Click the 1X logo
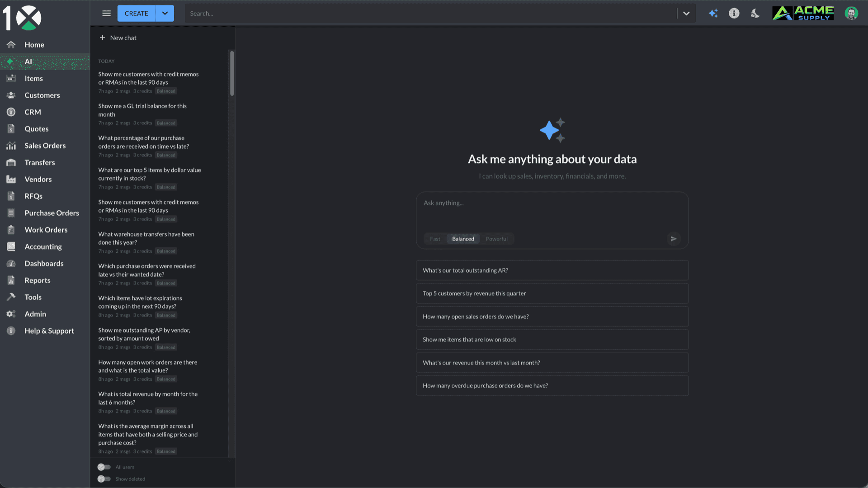Screen dimensions: 868x488 tap(22, 18)
